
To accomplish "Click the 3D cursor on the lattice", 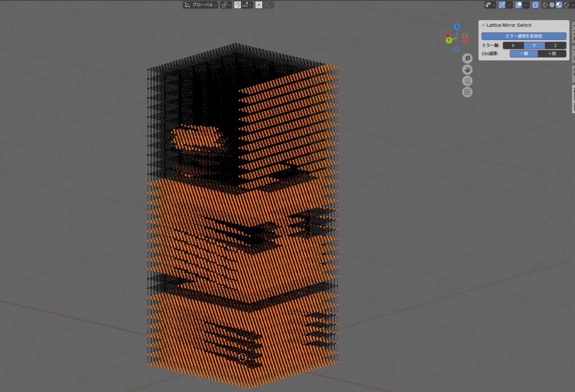I will [243, 358].
